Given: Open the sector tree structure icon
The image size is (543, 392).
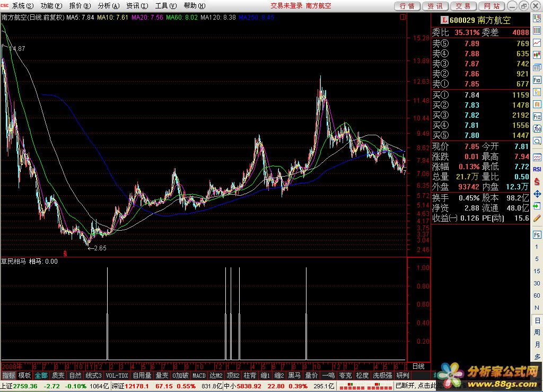Looking at the screenshot, I should tap(537, 92).
